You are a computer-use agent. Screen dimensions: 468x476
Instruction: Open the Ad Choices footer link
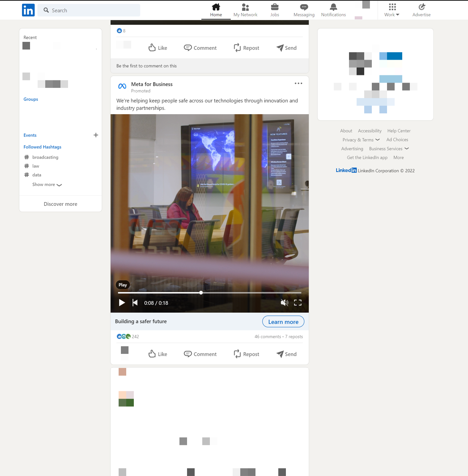pos(397,140)
